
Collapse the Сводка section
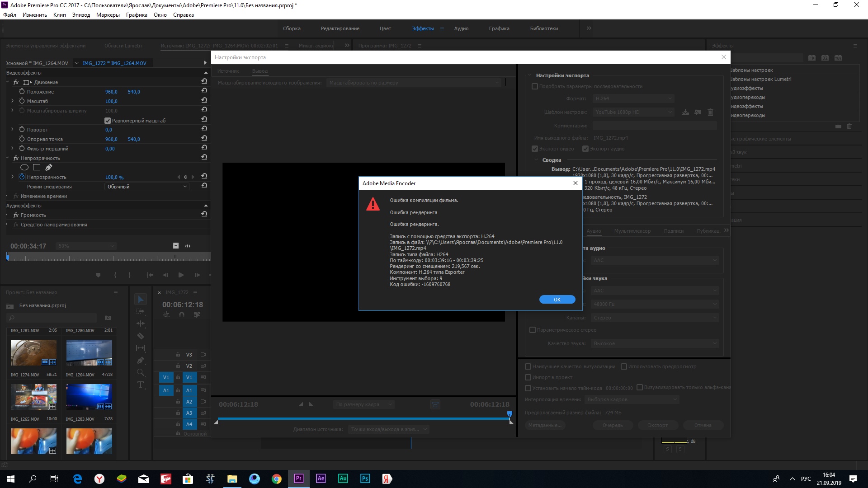537,160
